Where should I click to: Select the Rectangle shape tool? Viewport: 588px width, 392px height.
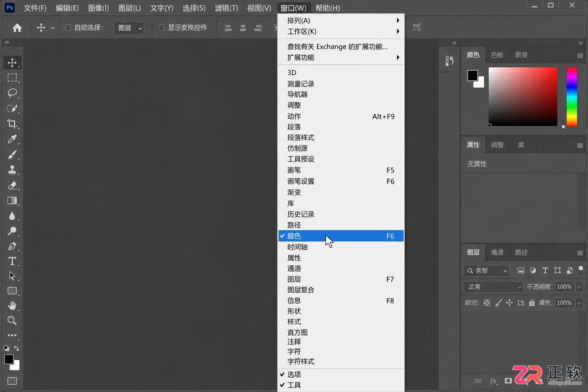coord(12,291)
